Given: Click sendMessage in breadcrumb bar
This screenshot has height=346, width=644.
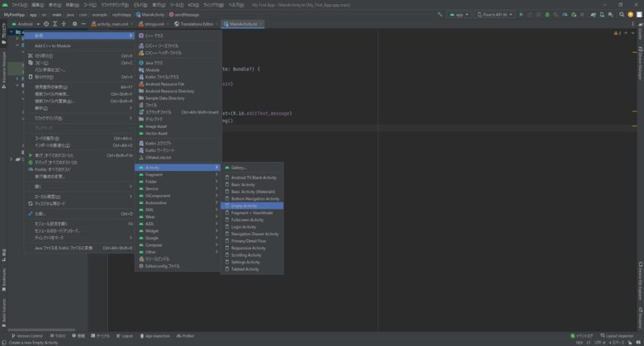Looking at the screenshot, I should click(184, 15).
